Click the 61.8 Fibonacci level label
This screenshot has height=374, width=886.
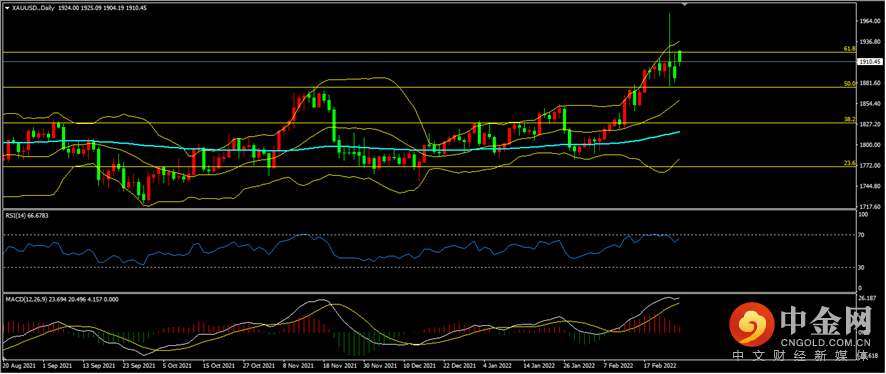pyautogui.click(x=849, y=49)
